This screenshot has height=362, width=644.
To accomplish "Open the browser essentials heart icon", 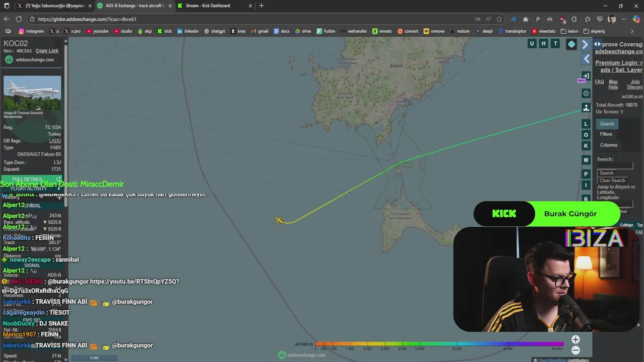I will [600, 19].
